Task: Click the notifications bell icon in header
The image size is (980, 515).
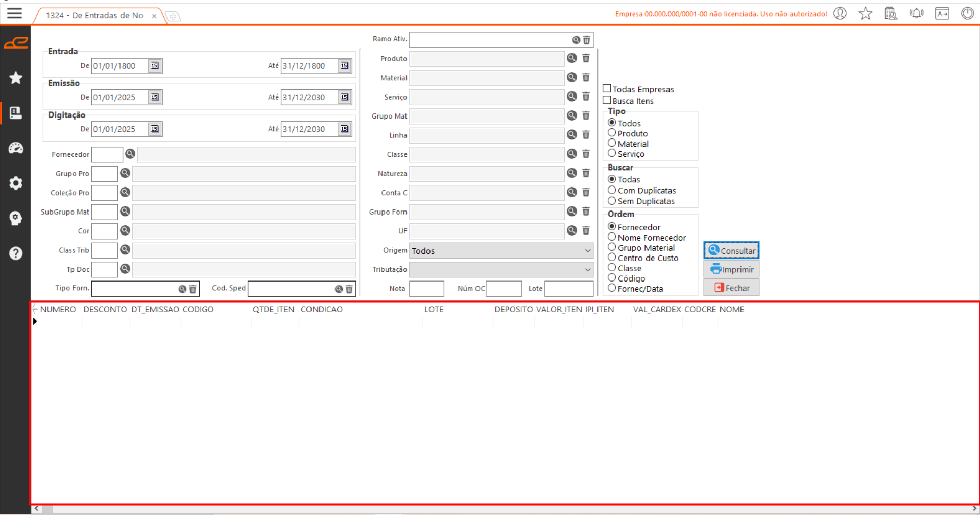Action: [x=916, y=14]
